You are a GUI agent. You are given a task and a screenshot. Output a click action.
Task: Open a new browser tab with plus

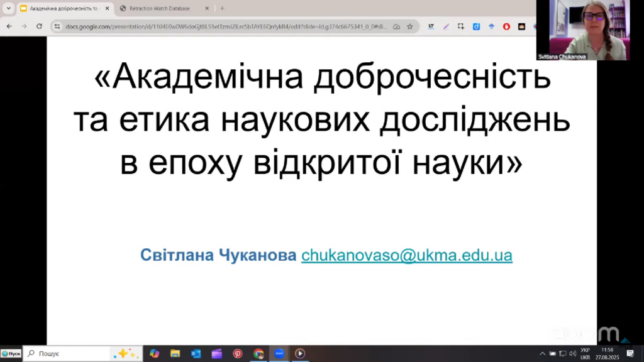(x=222, y=8)
